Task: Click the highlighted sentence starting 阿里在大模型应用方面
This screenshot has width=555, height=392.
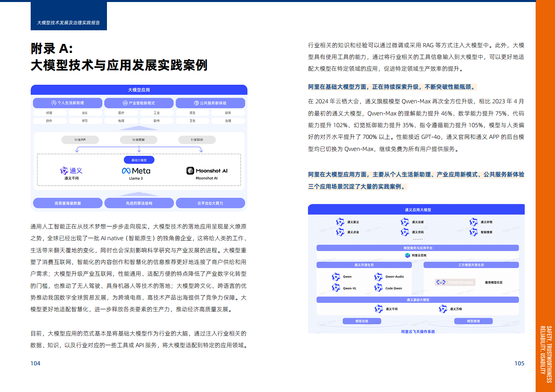Action: tap(416, 180)
